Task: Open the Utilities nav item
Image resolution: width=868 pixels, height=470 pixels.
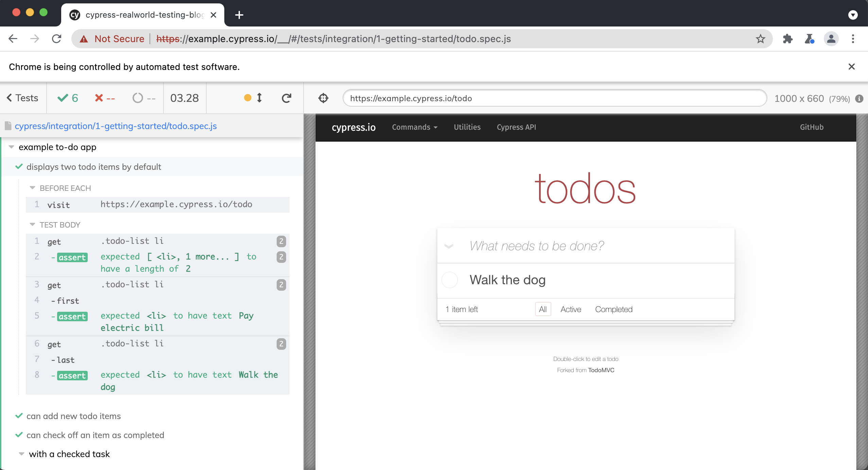Action: coord(467,127)
